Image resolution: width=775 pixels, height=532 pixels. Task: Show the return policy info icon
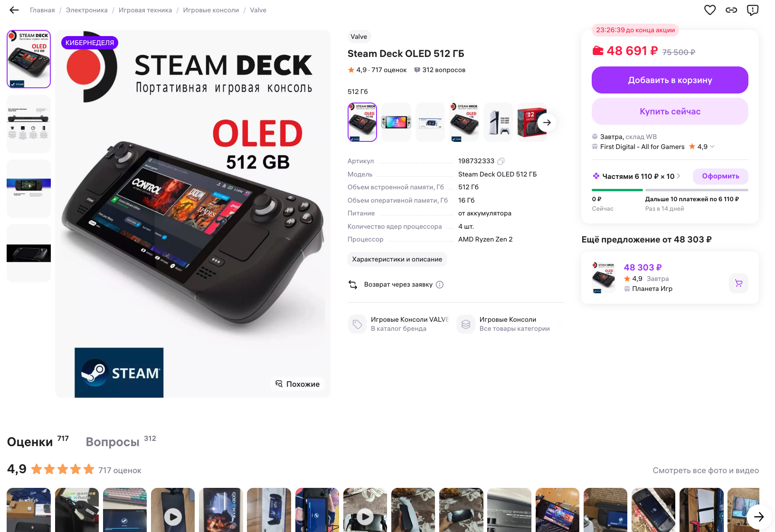(440, 285)
